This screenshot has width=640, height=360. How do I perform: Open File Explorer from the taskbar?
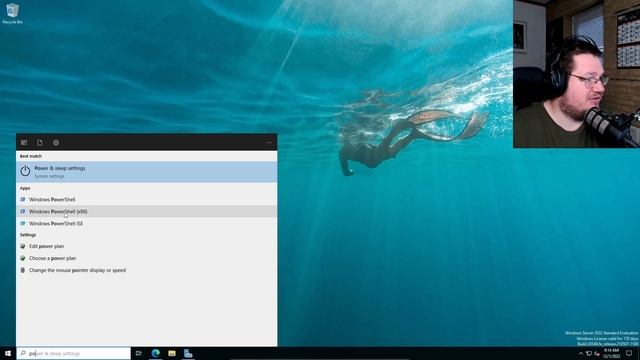(172, 353)
